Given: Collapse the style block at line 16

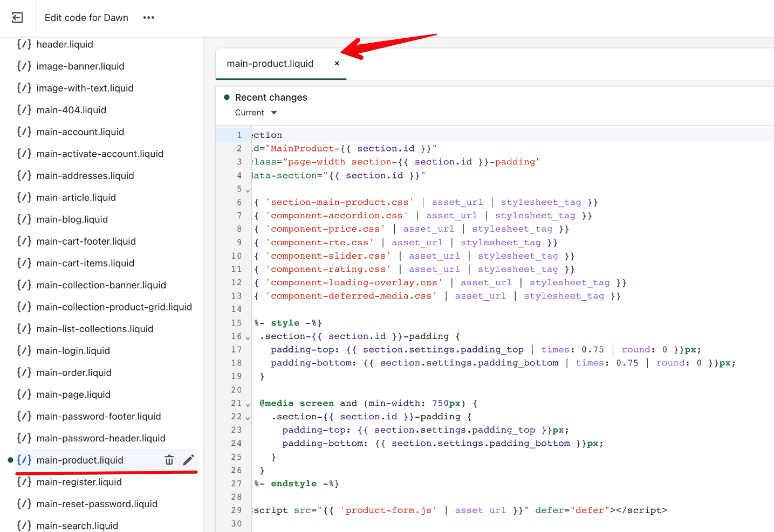Looking at the screenshot, I should (246, 337).
